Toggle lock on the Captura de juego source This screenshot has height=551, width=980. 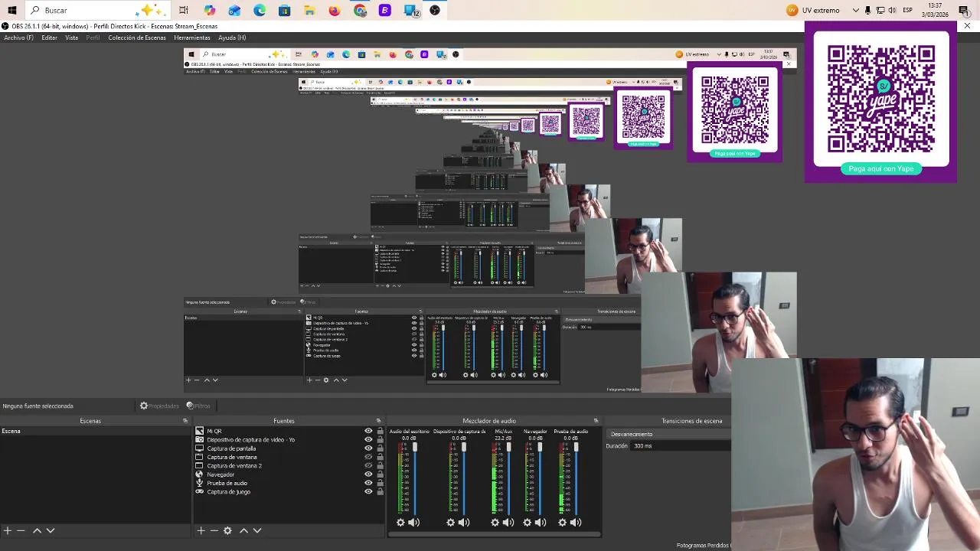pyautogui.click(x=380, y=491)
